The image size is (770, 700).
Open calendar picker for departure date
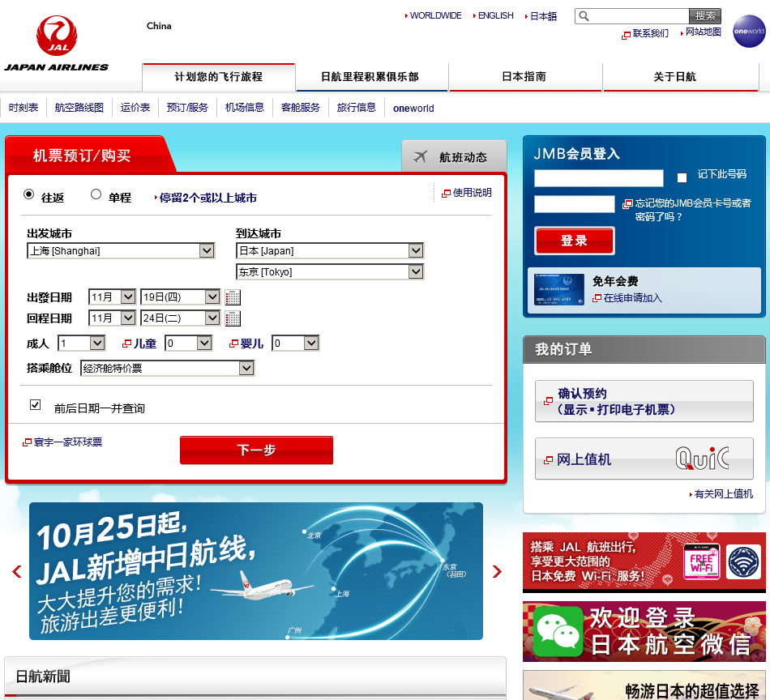[233, 297]
